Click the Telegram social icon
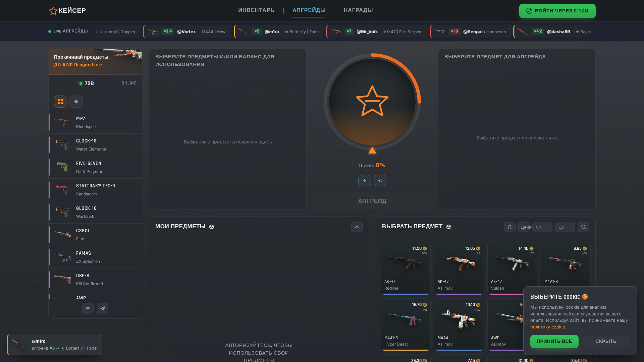 (x=103, y=309)
